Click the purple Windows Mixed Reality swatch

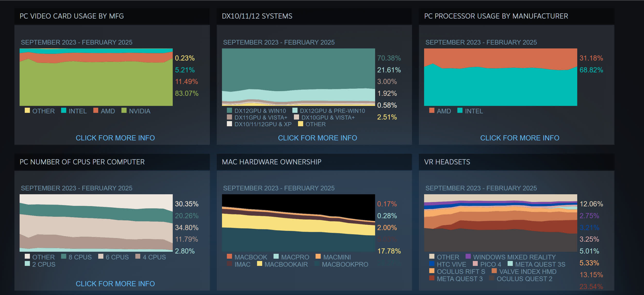468,257
